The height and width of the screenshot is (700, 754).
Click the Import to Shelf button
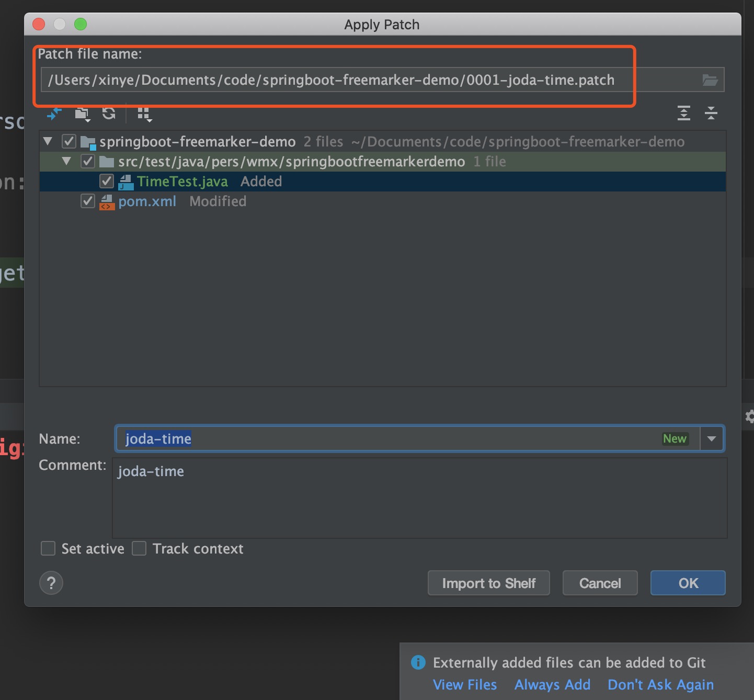pos(488,583)
